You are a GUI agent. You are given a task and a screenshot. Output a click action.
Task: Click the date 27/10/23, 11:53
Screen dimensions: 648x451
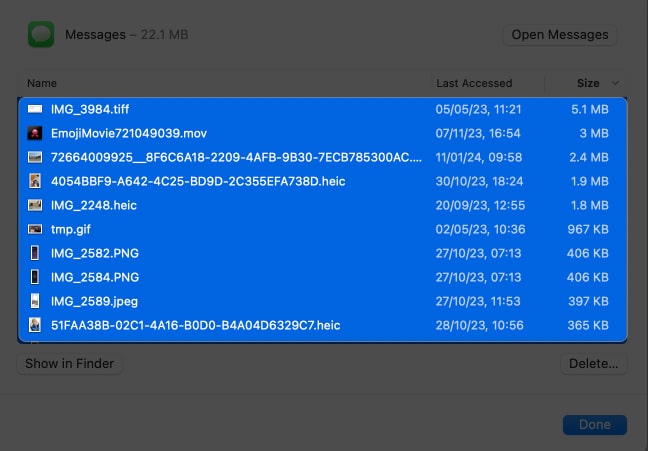coord(478,301)
